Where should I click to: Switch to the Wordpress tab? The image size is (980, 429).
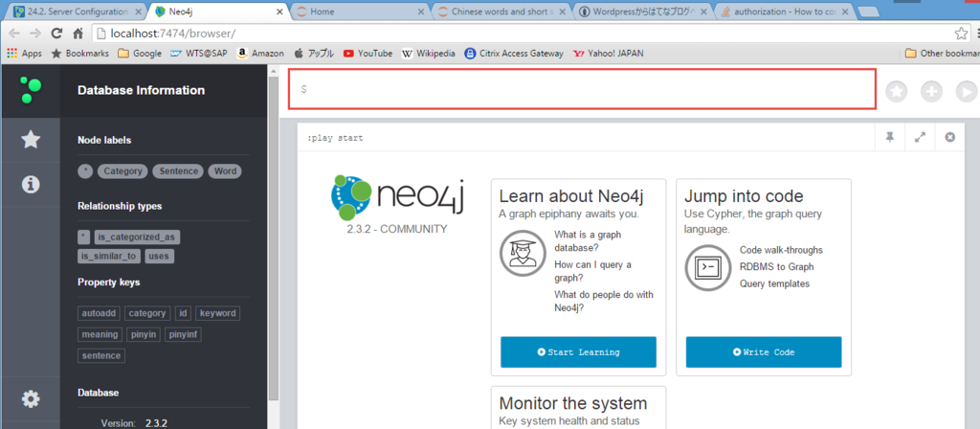tap(644, 11)
